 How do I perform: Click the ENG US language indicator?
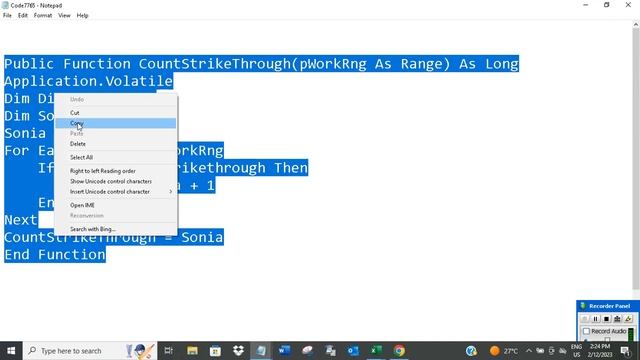pos(576,351)
